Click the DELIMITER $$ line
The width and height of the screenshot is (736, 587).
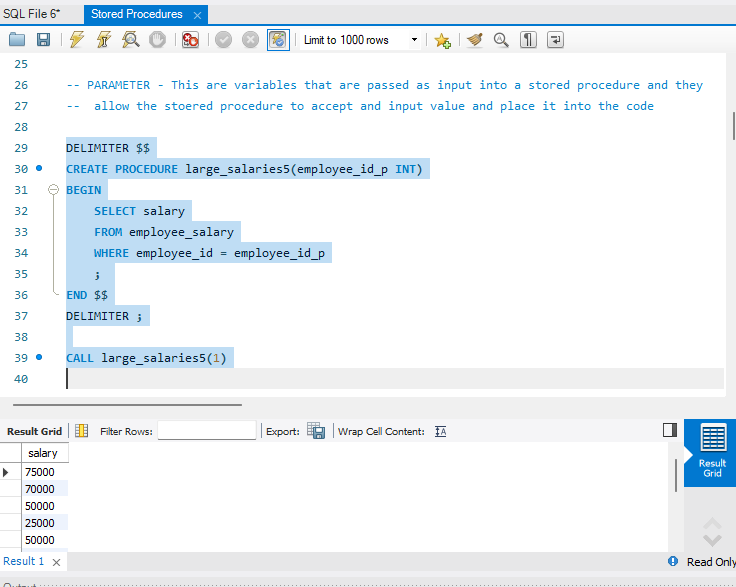tap(108, 148)
